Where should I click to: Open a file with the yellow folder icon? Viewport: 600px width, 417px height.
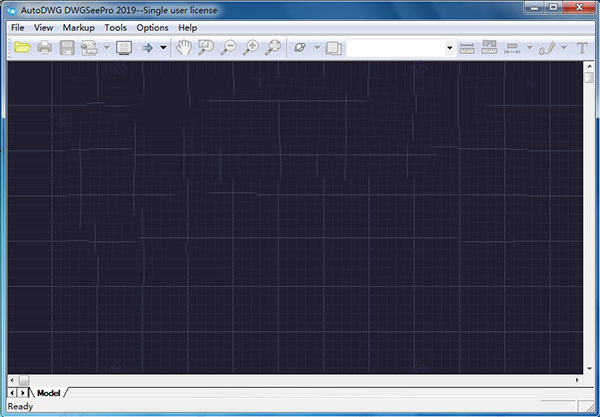tap(22, 48)
